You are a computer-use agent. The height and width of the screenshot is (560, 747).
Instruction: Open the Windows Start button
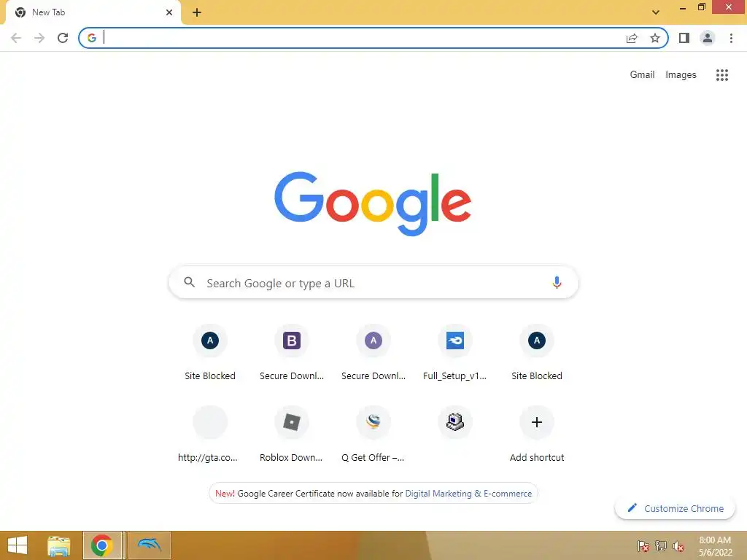tap(18, 545)
